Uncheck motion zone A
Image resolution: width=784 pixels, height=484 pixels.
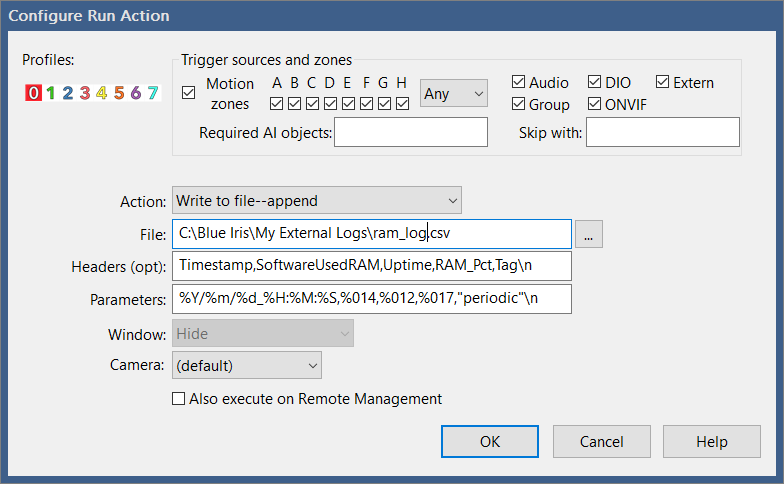point(276,104)
